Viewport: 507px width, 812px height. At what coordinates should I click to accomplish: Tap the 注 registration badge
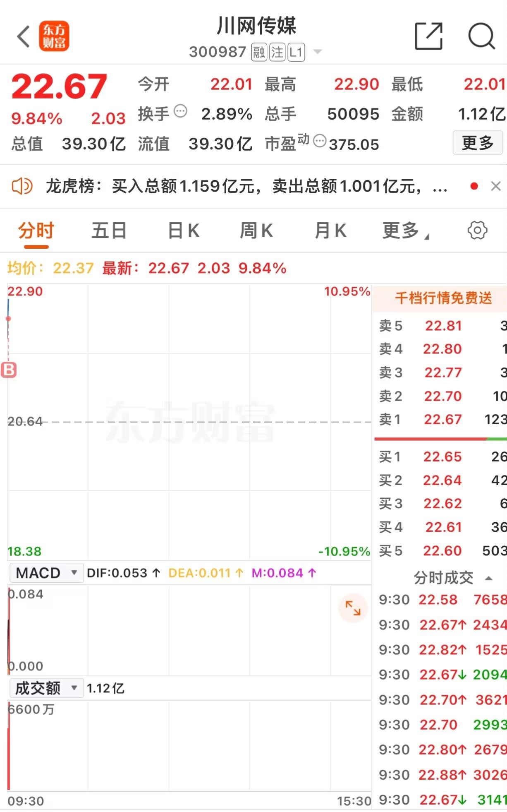pos(277,52)
